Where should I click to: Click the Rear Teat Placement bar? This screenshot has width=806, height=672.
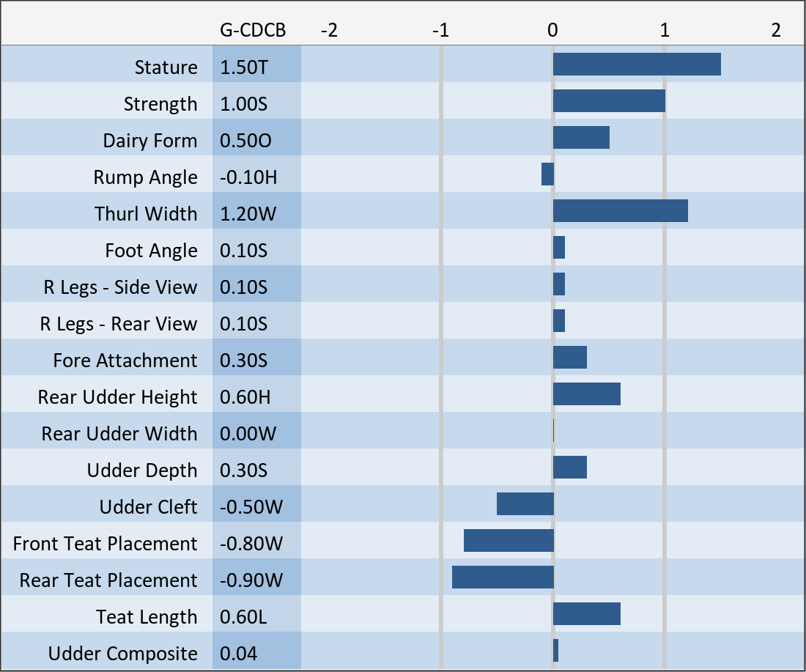coord(503,577)
